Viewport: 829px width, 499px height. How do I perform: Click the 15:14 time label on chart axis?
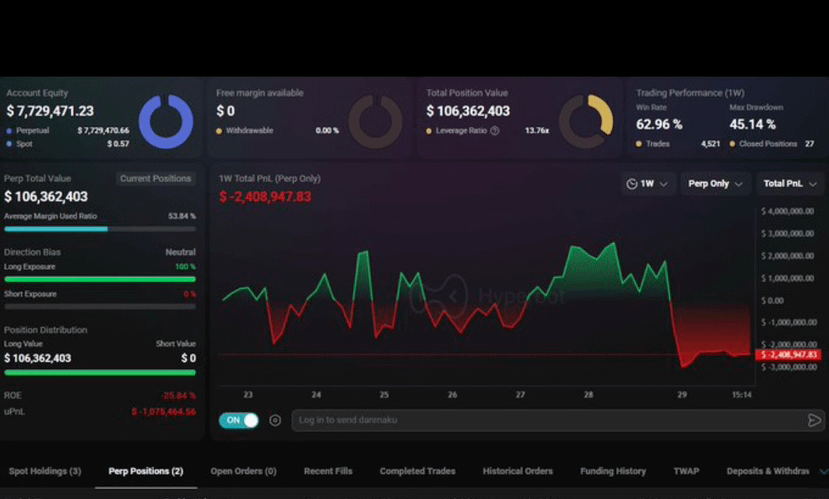(x=742, y=395)
